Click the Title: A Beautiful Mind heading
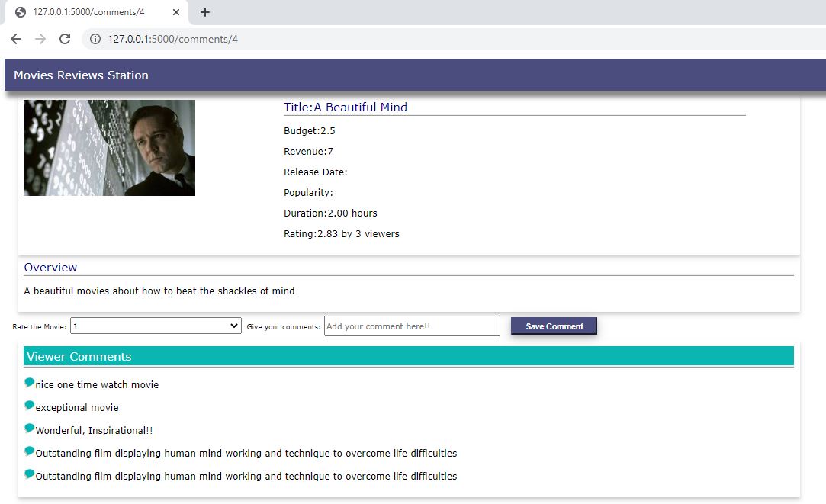 [346, 108]
